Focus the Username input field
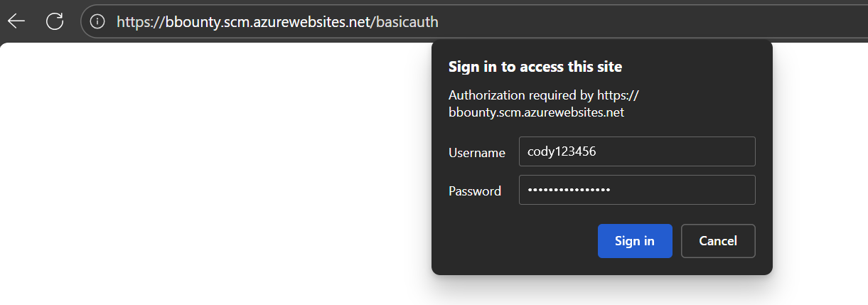 tap(637, 152)
